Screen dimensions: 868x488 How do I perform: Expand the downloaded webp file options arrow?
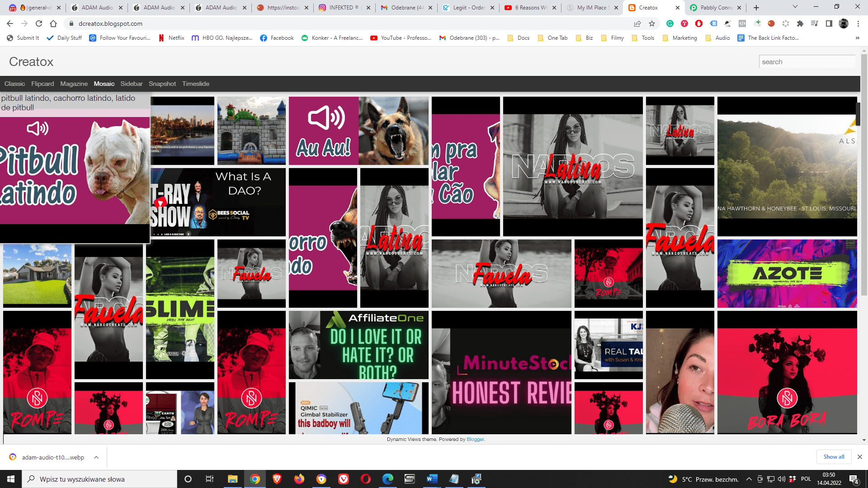point(96,457)
